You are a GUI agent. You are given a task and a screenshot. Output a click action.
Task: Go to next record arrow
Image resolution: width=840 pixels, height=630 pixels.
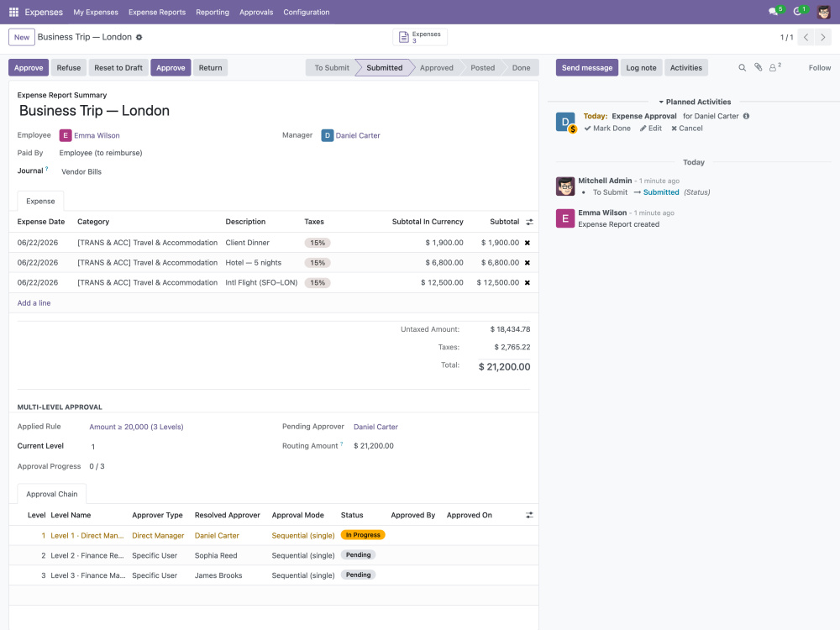point(823,38)
